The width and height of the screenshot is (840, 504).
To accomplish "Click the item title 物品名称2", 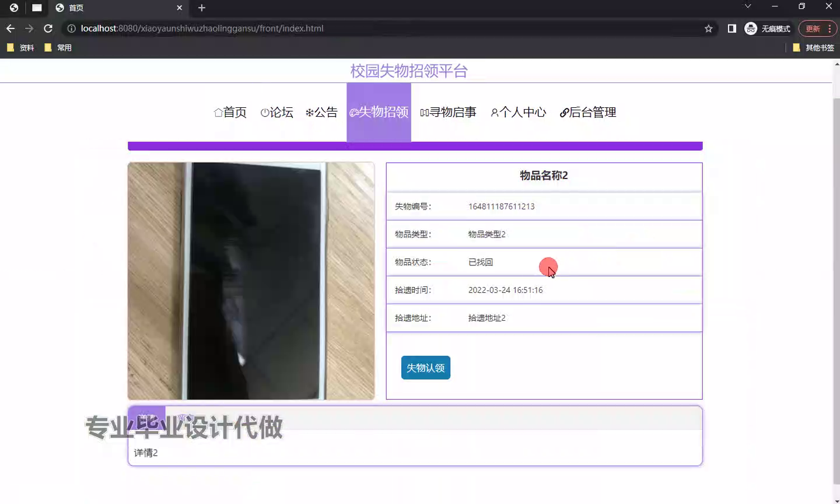I will tap(544, 176).
